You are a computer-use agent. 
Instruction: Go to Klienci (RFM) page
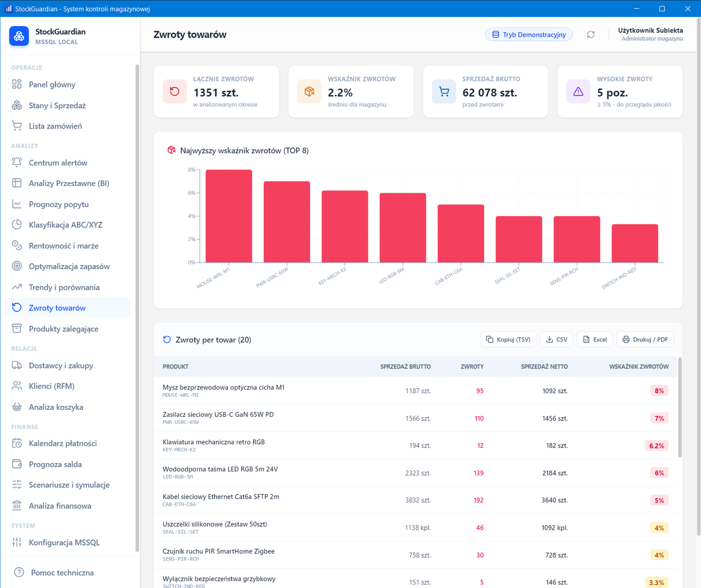(67, 386)
